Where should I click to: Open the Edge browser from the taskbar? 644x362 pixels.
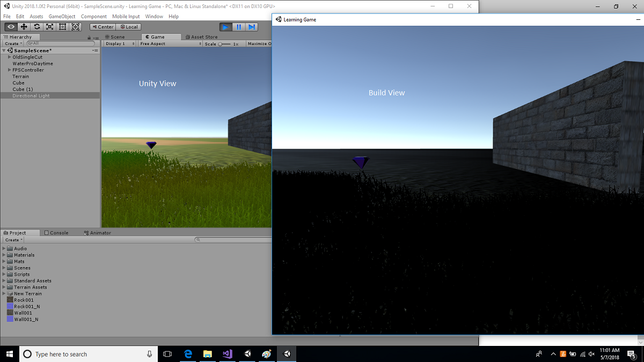tap(187, 353)
